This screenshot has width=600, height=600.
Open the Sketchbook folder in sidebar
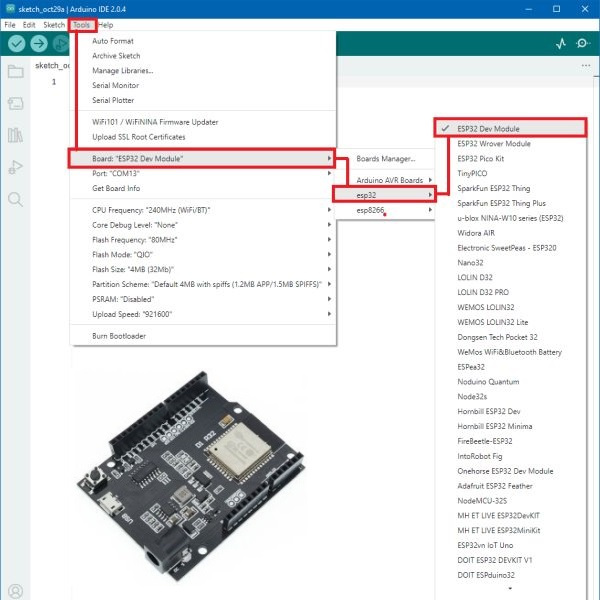[15, 72]
